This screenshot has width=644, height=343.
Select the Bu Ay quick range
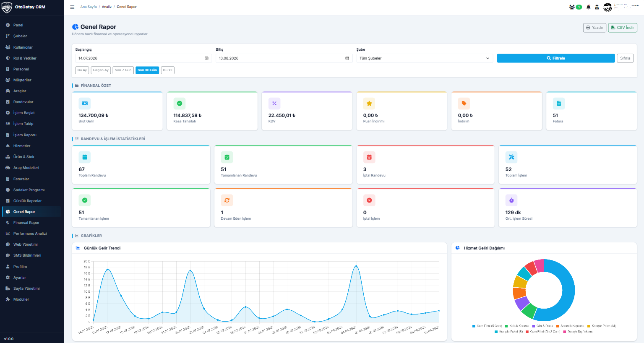pyautogui.click(x=82, y=70)
